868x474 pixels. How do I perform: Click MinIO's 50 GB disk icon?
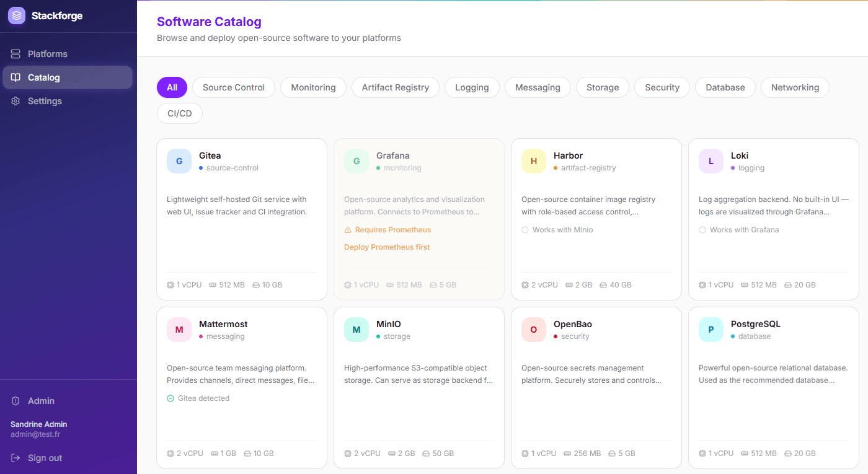(426, 454)
